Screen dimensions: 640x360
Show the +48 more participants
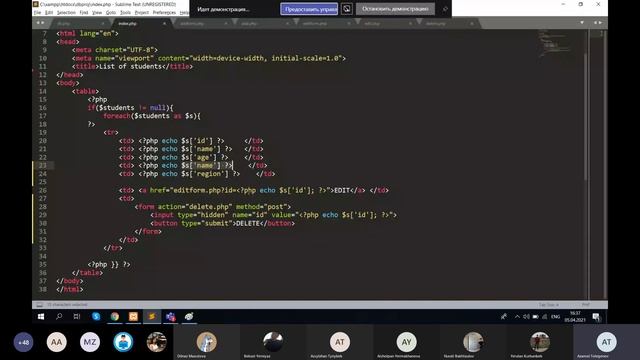pyautogui.click(x=24, y=342)
